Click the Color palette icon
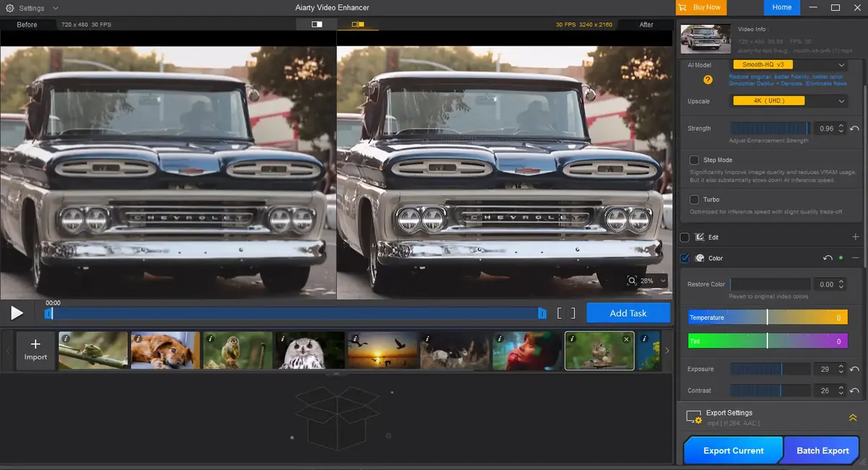 699,258
